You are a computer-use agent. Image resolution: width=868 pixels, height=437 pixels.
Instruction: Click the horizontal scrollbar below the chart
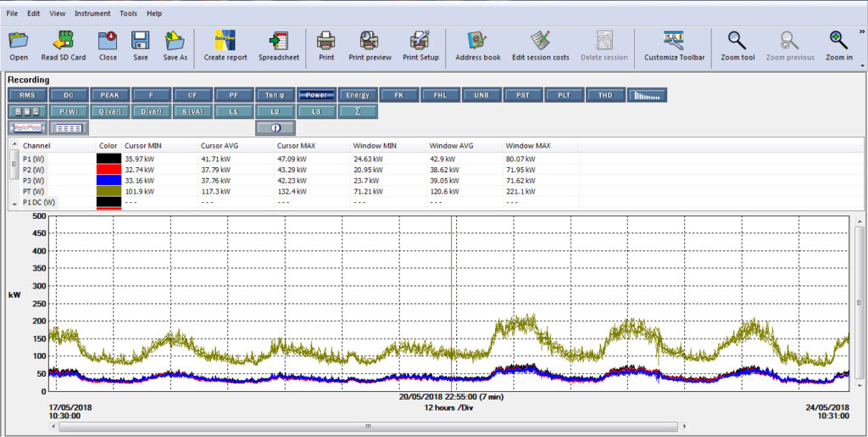(366, 426)
